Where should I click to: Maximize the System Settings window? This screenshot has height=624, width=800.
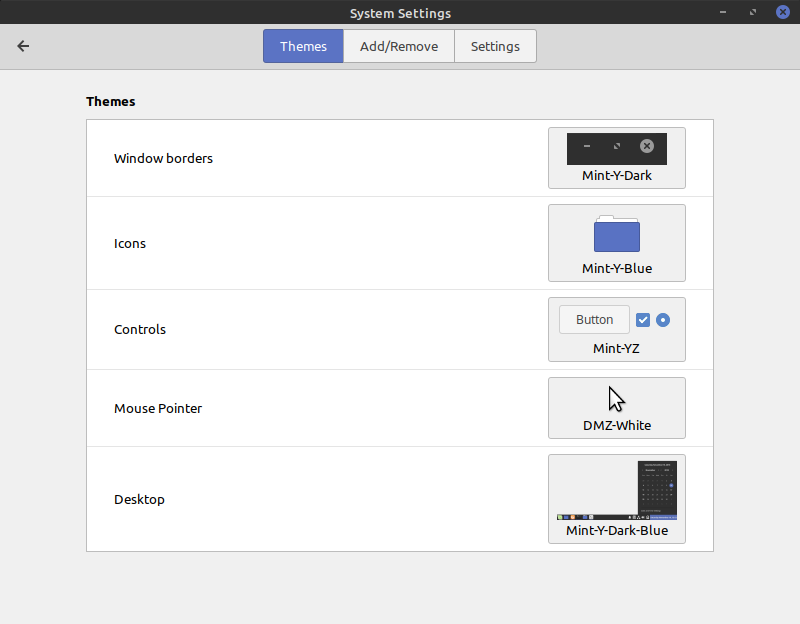tap(752, 13)
